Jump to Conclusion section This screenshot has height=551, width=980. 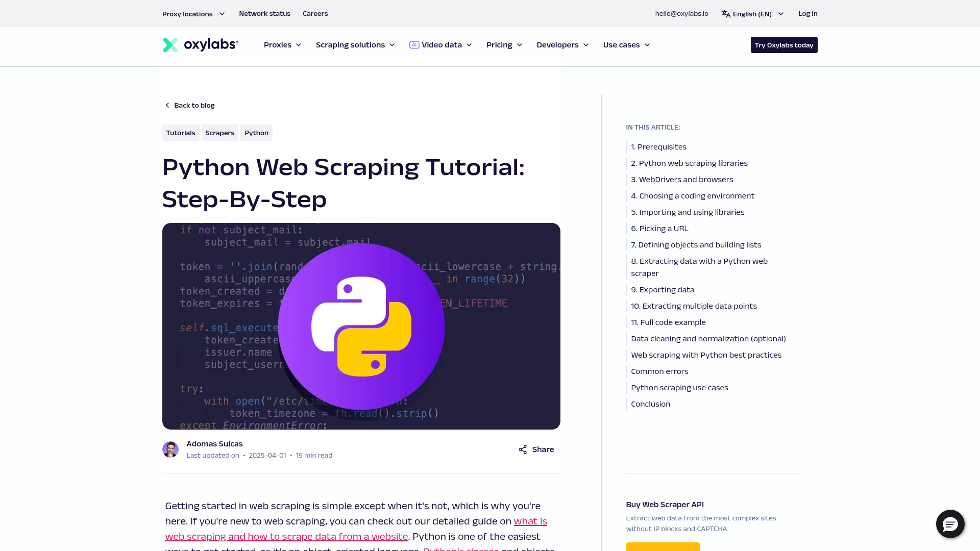[x=650, y=404]
